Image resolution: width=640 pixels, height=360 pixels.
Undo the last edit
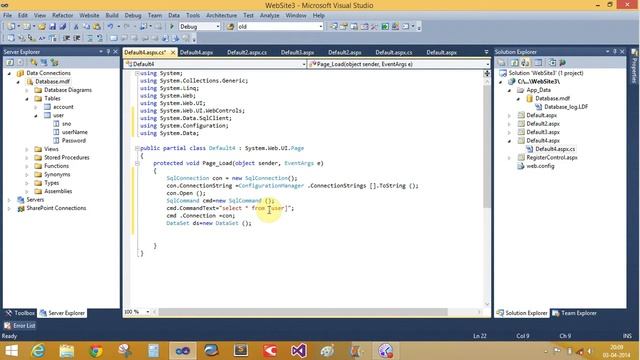110,27
